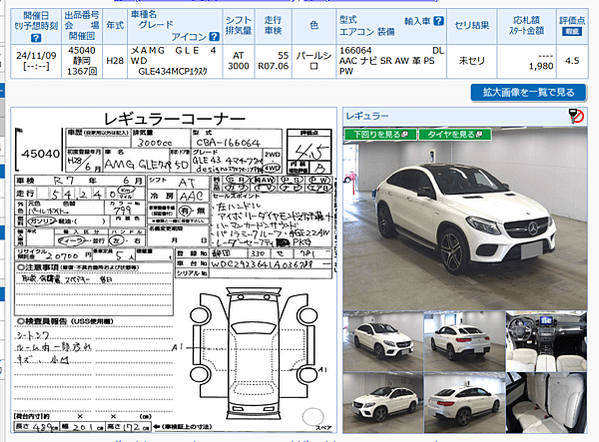Viewport: 599px width, 442px height.
Task: Select the white rear seats thumbnail
Action: (546, 403)
